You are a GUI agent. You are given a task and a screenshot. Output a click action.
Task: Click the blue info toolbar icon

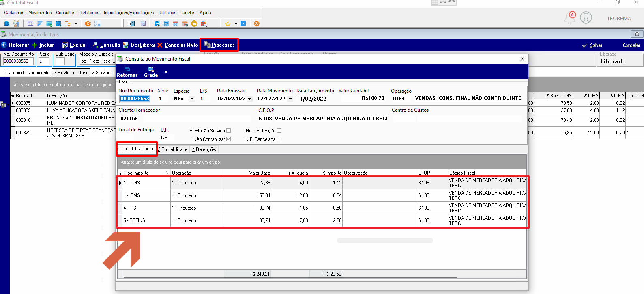[x=243, y=24]
